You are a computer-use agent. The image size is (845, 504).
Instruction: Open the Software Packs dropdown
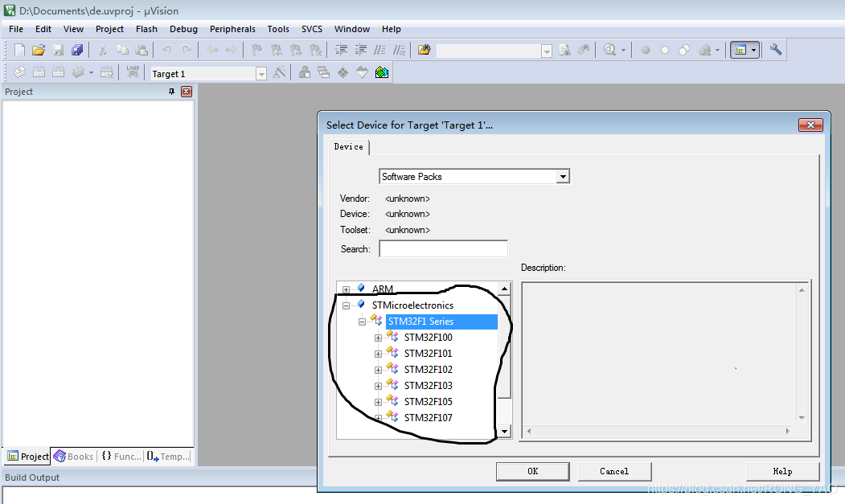click(x=563, y=177)
